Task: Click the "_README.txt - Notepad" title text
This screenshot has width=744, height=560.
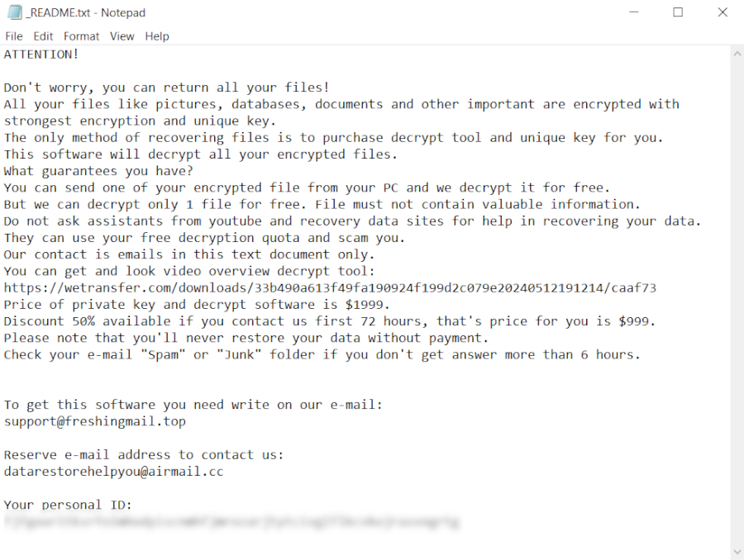Action: click(x=86, y=12)
